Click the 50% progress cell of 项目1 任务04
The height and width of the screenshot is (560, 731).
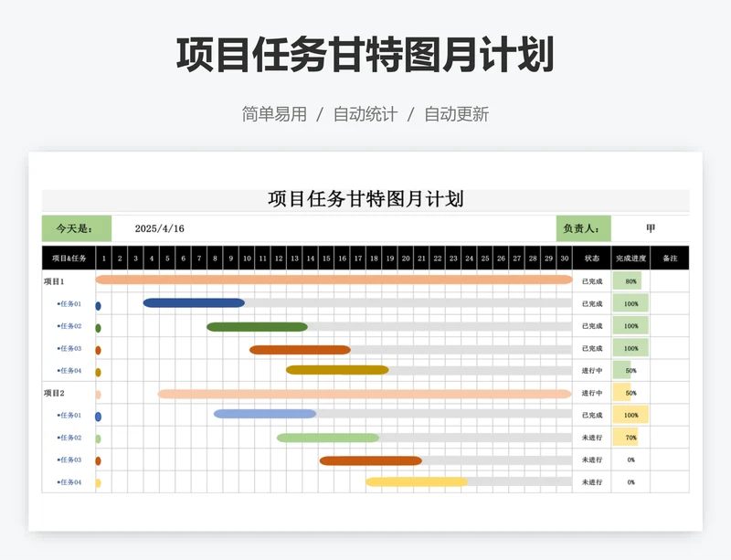click(x=630, y=371)
